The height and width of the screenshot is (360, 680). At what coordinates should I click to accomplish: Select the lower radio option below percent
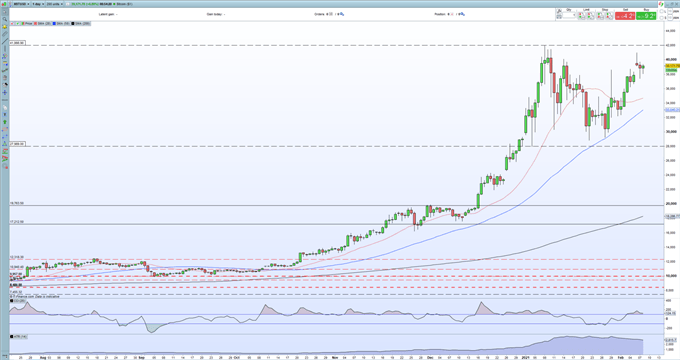(662, 18)
